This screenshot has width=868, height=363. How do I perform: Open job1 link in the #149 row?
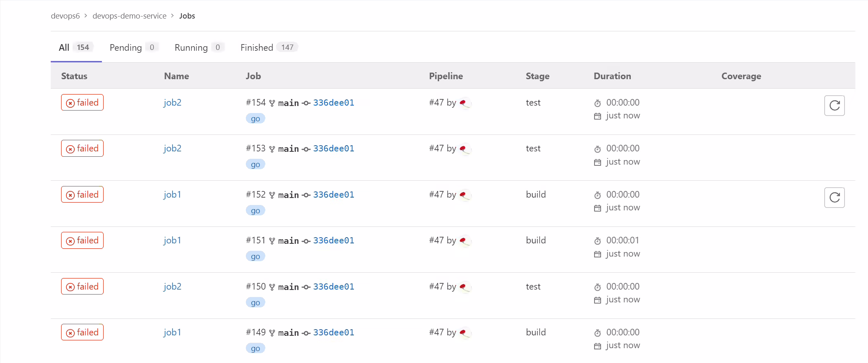click(172, 332)
